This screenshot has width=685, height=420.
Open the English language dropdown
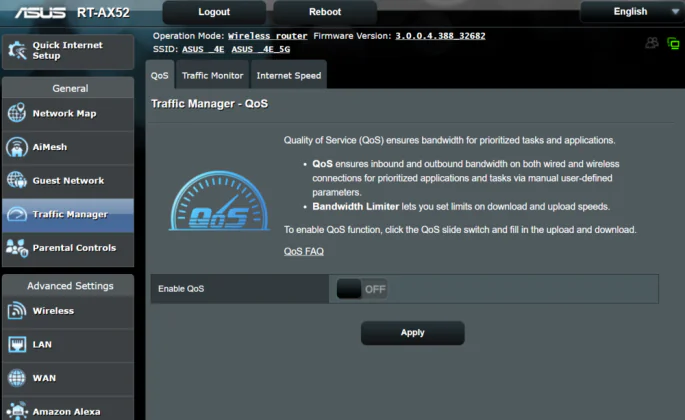632,12
